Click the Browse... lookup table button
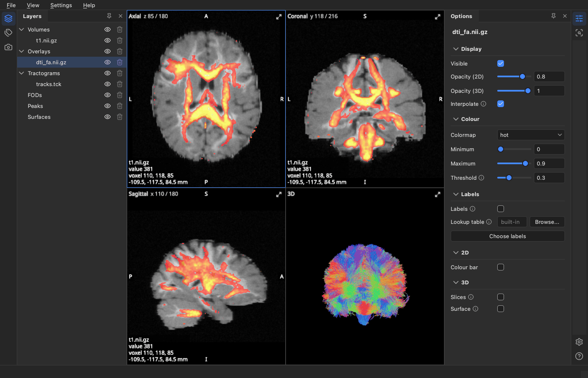This screenshot has height=378, width=588. 547,222
